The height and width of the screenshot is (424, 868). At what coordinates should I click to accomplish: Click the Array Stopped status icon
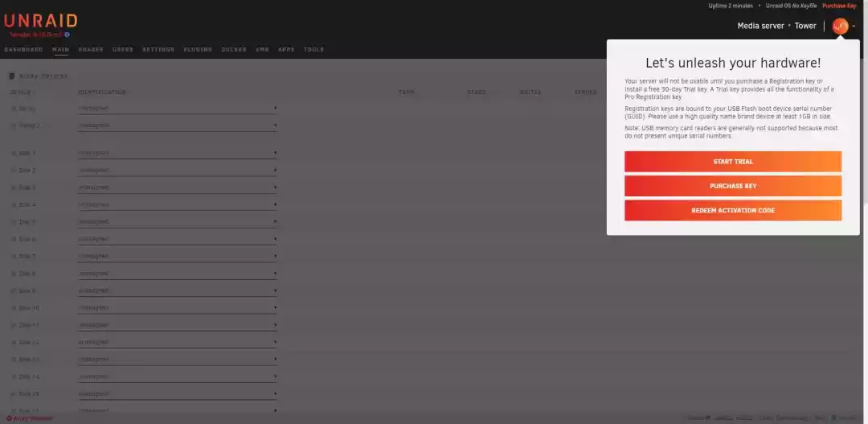[x=9, y=418]
